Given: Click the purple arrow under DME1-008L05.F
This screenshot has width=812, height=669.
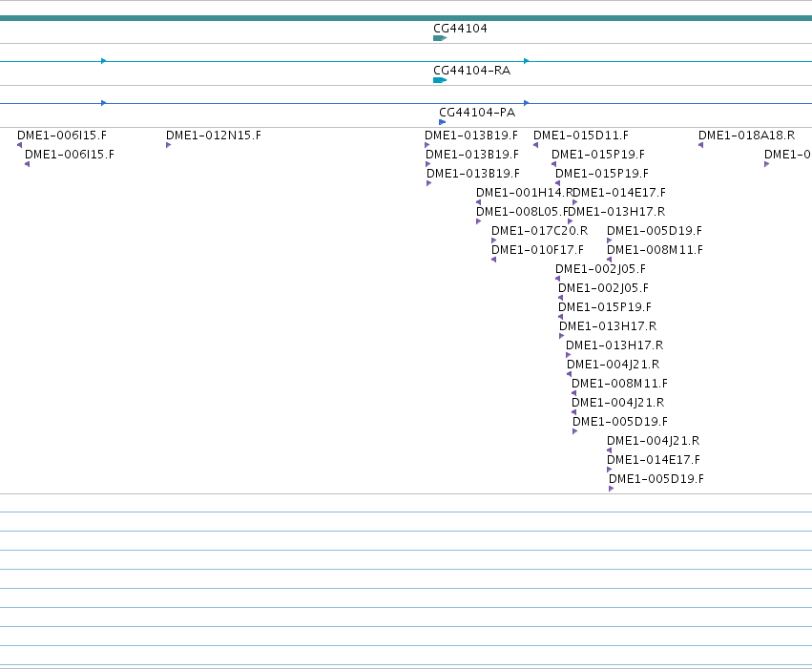Looking at the screenshot, I should (x=478, y=221).
